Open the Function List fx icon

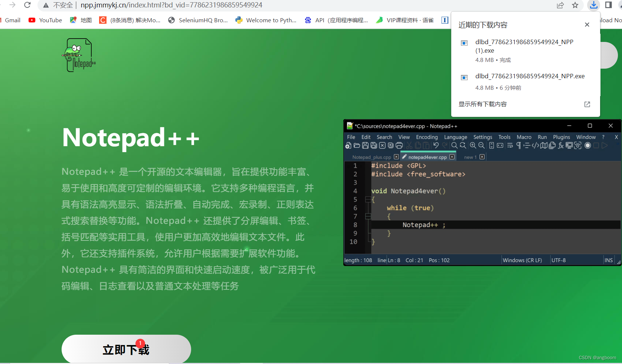[561, 145]
